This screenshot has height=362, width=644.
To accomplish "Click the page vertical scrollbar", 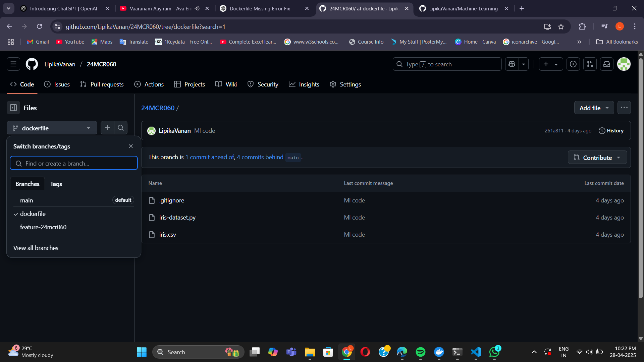I will click(x=641, y=178).
